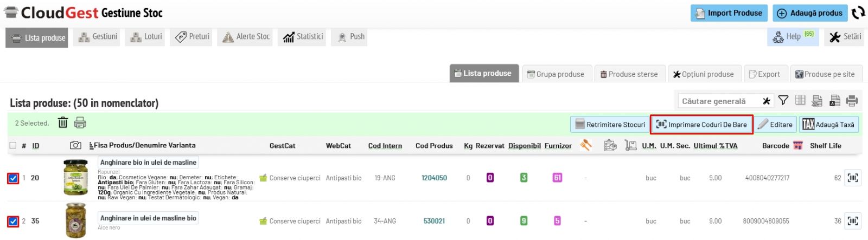Click the barcode icon on Cod Produs 1204050 row
The width and height of the screenshot is (868, 240).
pyautogui.click(x=853, y=178)
